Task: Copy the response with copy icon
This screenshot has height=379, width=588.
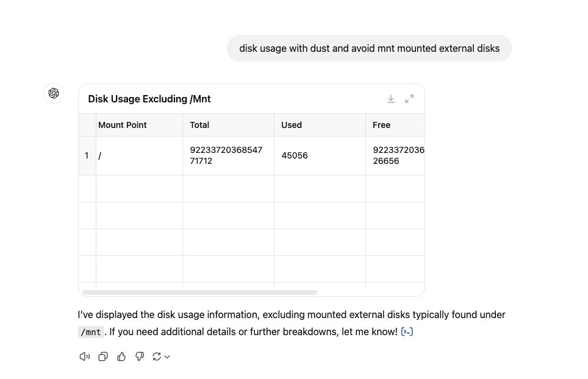Action: pyautogui.click(x=103, y=356)
